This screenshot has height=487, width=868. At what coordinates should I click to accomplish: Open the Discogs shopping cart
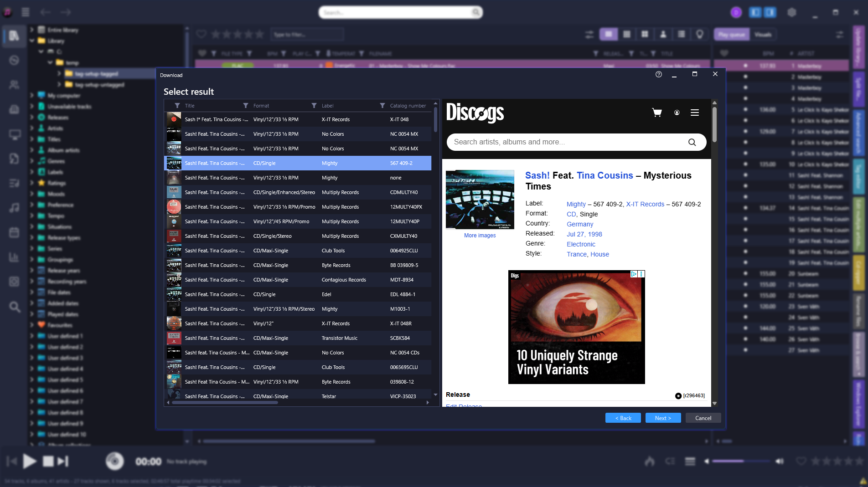[657, 113]
